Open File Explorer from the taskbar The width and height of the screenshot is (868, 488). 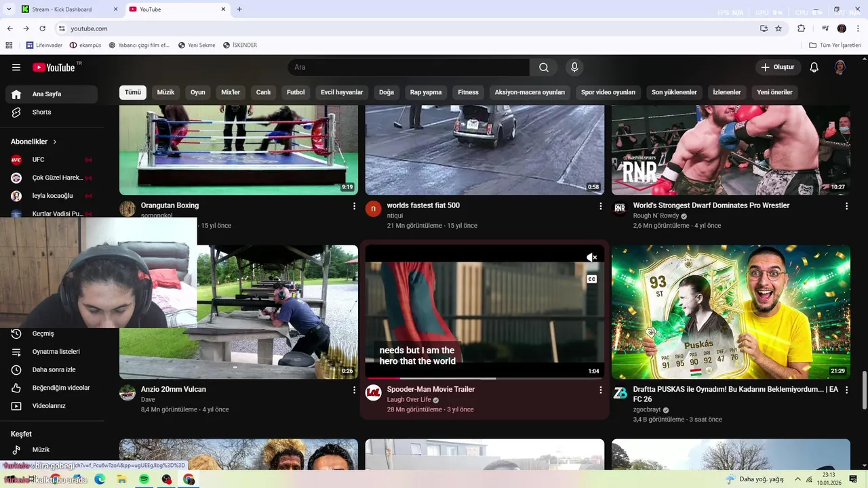click(x=122, y=479)
